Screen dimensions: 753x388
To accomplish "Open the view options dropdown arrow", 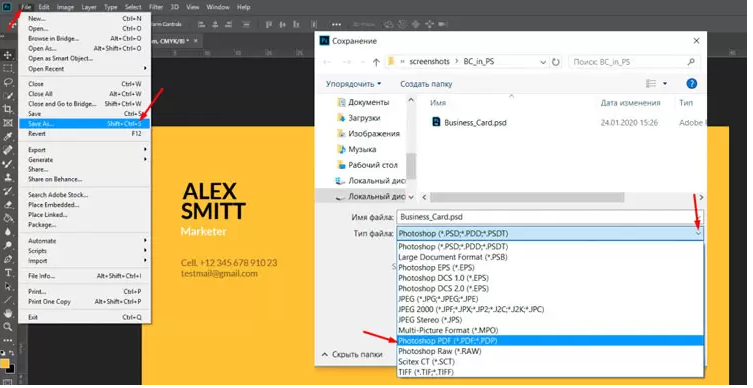I will click(x=665, y=84).
